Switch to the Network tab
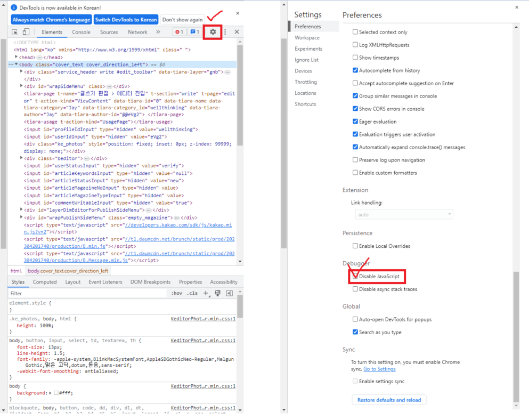The image size is (529, 420). [137, 32]
